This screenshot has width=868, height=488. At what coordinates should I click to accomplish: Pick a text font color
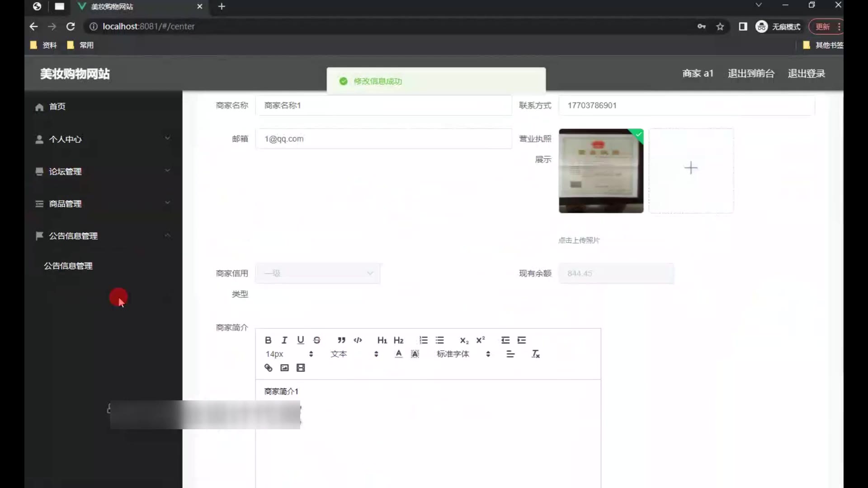(398, 354)
